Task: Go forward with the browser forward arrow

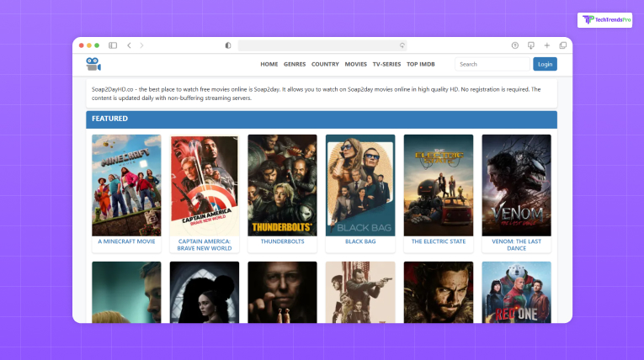Action: (x=141, y=45)
